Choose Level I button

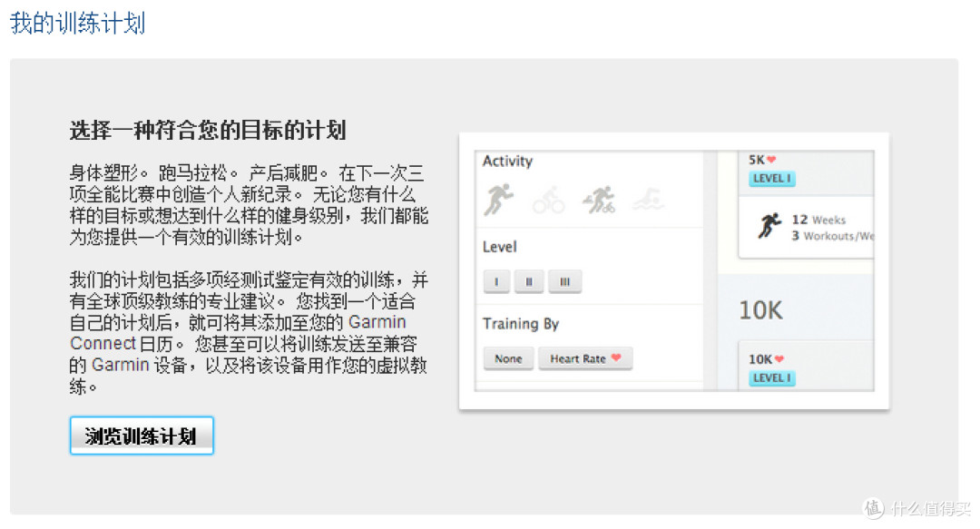click(x=497, y=282)
